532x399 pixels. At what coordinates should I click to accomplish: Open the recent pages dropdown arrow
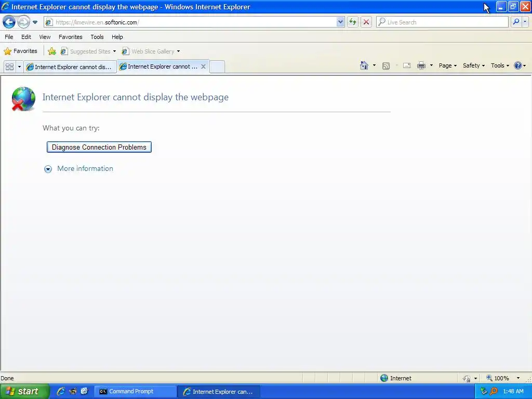35,22
